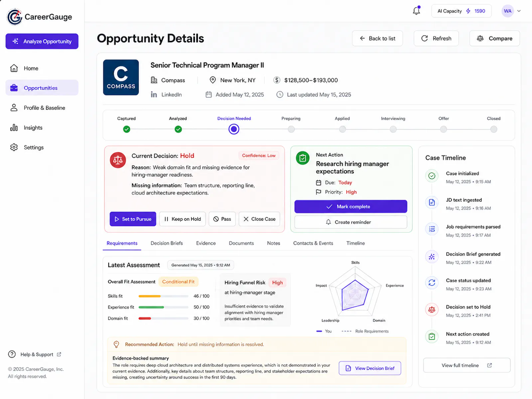Open View Decision Brief
Image resolution: width=532 pixels, height=399 pixels.
click(x=370, y=368)
